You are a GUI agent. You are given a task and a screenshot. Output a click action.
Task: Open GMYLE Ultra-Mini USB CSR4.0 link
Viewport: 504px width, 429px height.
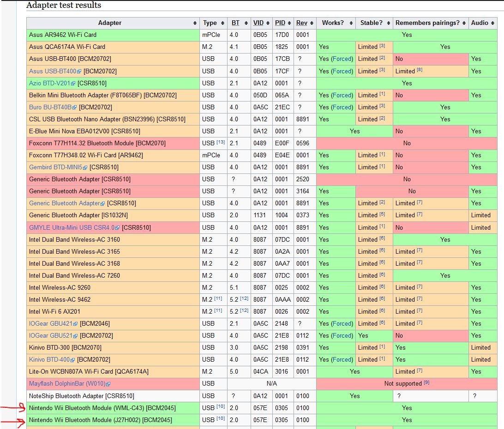click(x=74, y=227)
